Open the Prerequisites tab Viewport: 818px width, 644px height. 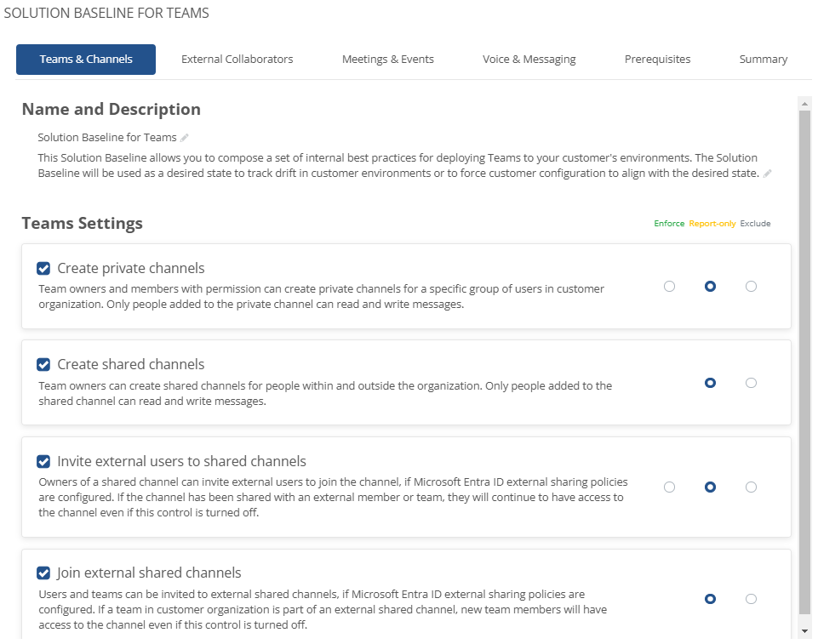point(657,59)
